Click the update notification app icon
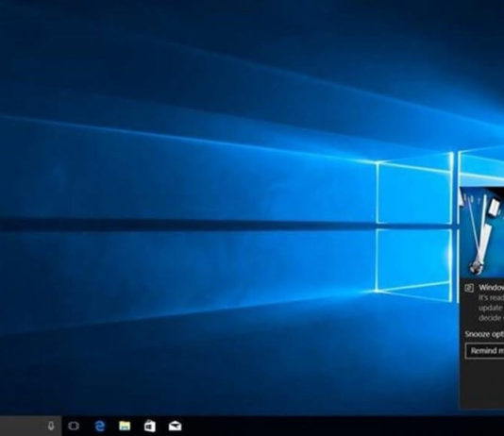 (469, 288)
